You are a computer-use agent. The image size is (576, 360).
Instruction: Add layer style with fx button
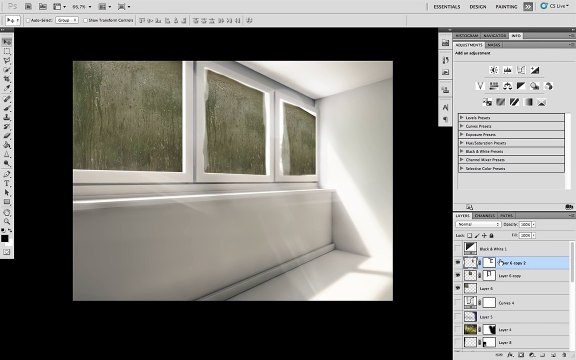[x=510, y=355]
